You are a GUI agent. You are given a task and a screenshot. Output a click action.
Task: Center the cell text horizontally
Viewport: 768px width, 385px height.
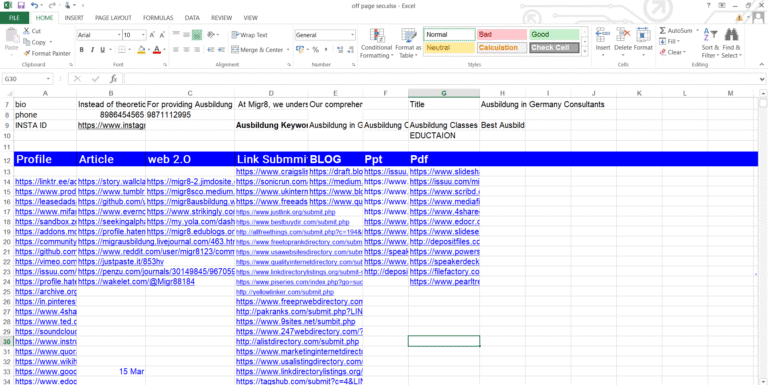coord(186,49)
